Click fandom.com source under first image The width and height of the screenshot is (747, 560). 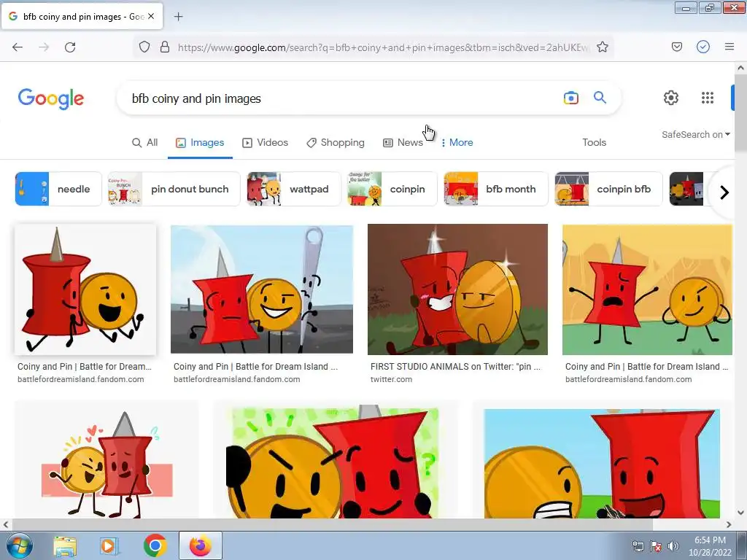[80, 379]
